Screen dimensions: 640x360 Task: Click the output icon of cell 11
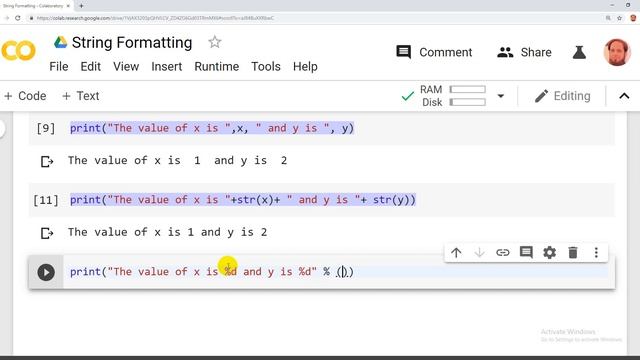(47, 233)
